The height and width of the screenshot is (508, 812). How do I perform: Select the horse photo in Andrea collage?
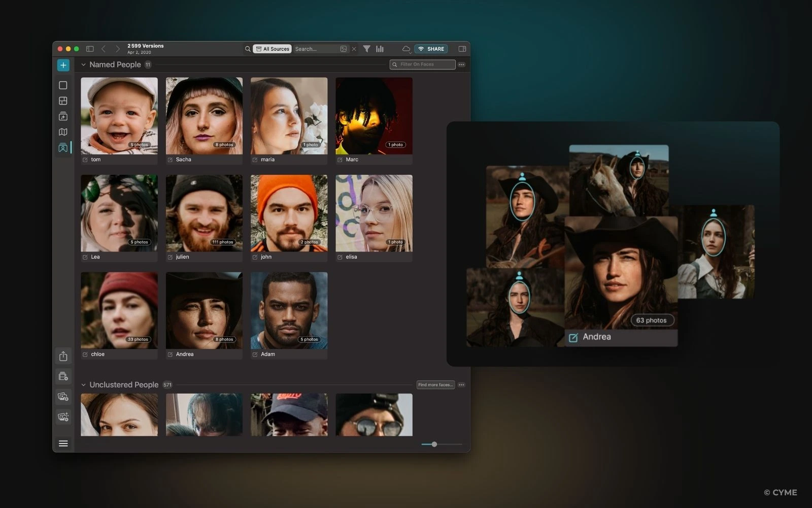tap(619, 180)
